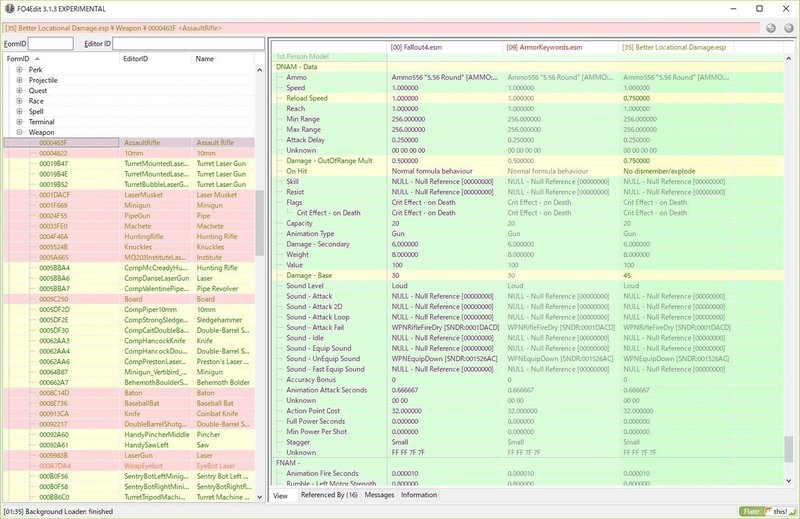Click the Sound Level Loud value in Fallout4.esm
Image resolution: width=800 pixels, height=519 pixels.
point(399,286)
